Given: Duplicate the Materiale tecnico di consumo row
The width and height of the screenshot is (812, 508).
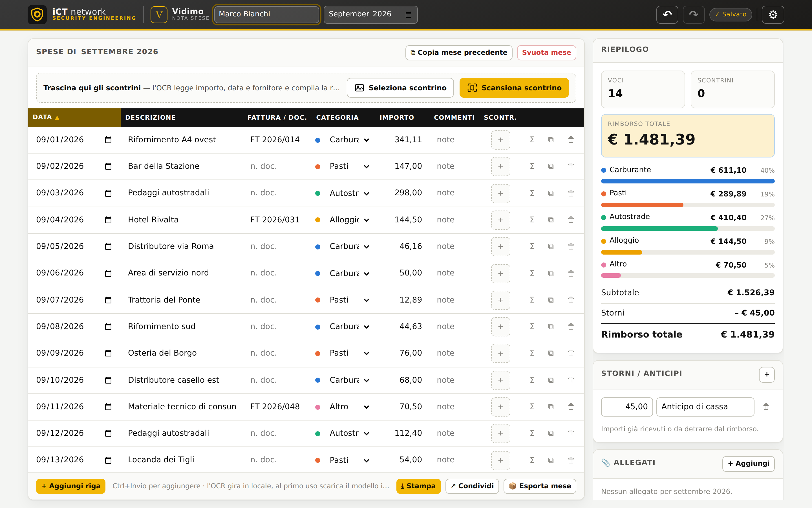Looking at the screenshot, I should click(x=551, y=406).
